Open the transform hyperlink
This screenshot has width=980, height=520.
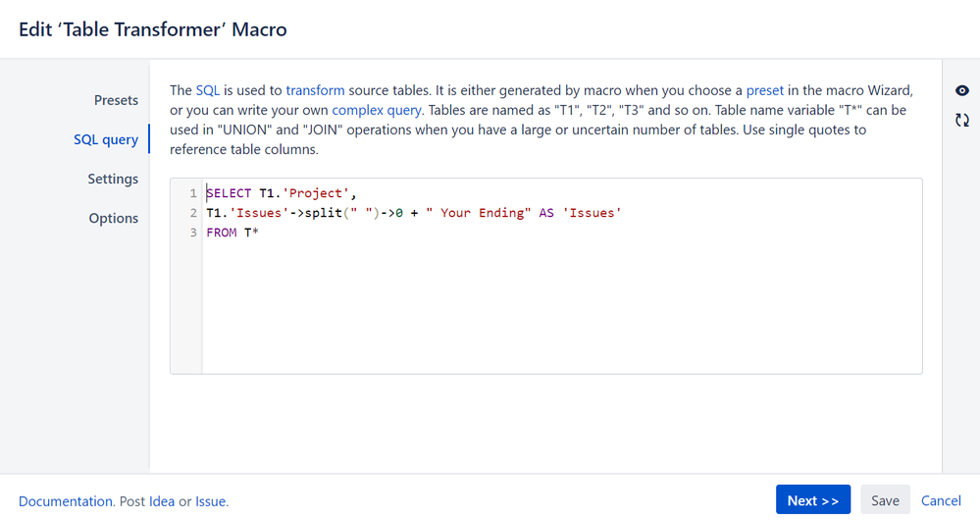tap(315, 90)
